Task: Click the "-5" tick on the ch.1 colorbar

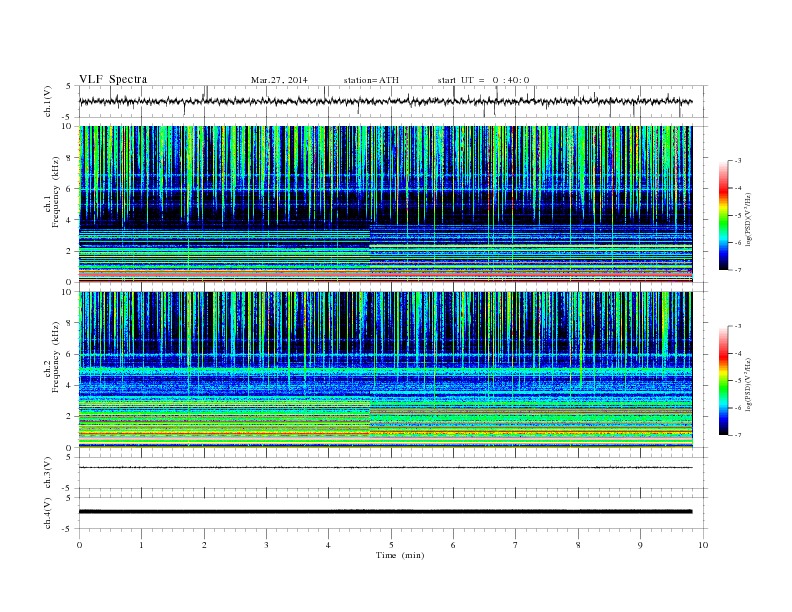Action: click(x=738, y=216)
